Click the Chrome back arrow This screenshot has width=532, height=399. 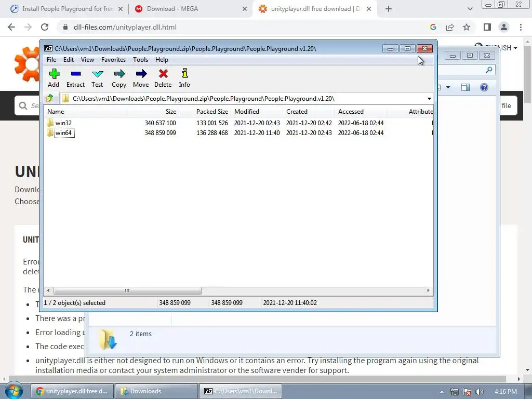pos(11,27)
